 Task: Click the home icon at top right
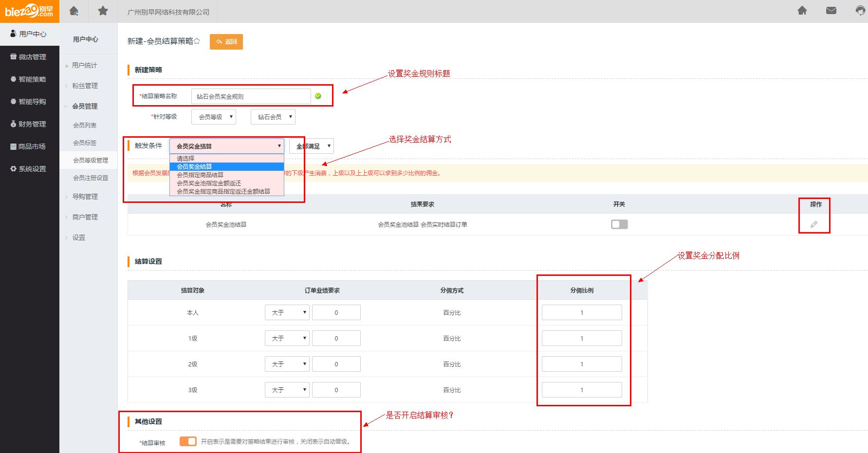click(x=802, y=11)
